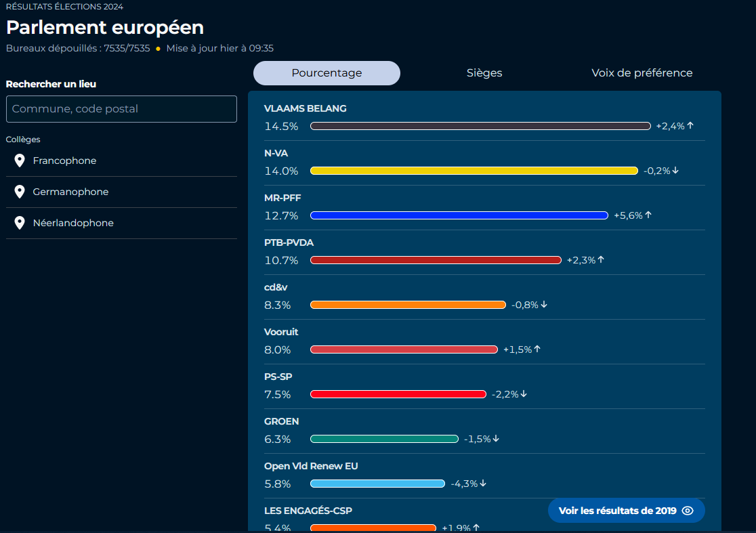Select the Germanophone college
This screenshot has width=756, height=533.
[x=121, y=192]
